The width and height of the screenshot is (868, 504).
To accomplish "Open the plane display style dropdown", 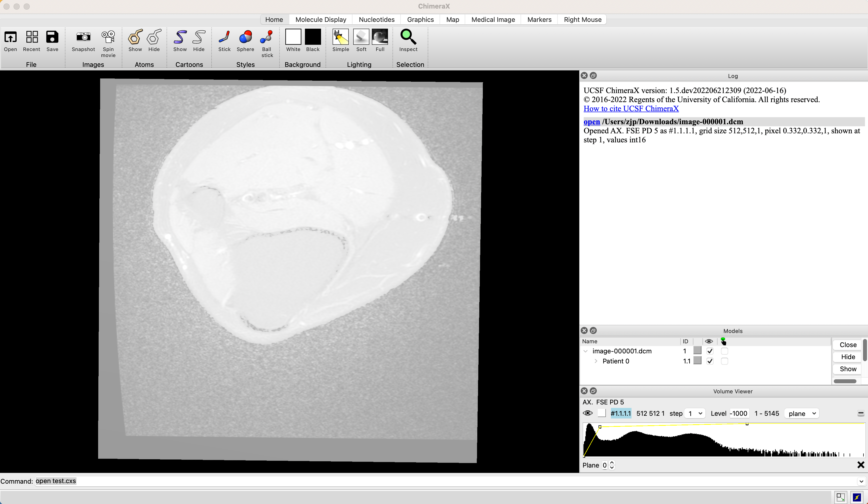I will (802, 413).
